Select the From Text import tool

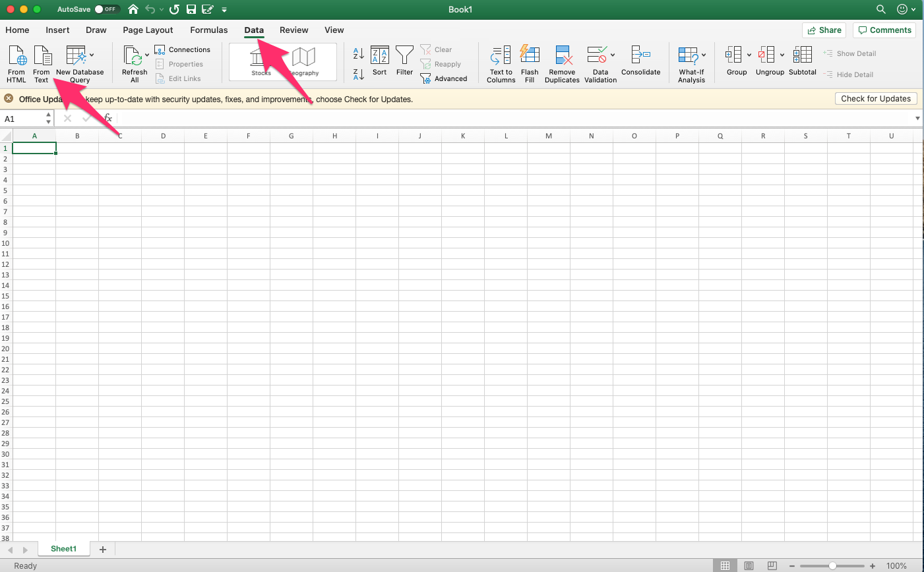coord(41,63)
